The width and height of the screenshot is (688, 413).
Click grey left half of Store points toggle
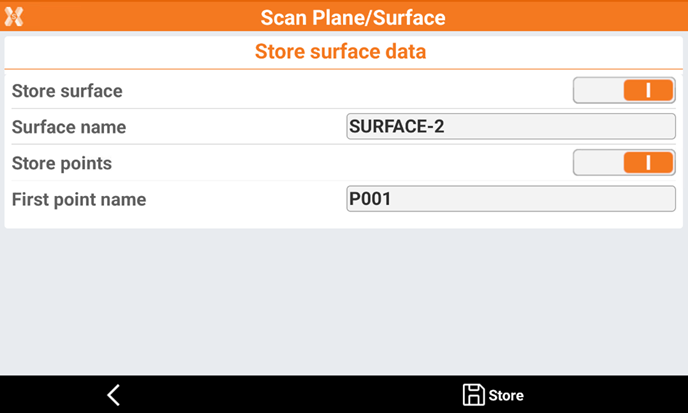(598, 163)
